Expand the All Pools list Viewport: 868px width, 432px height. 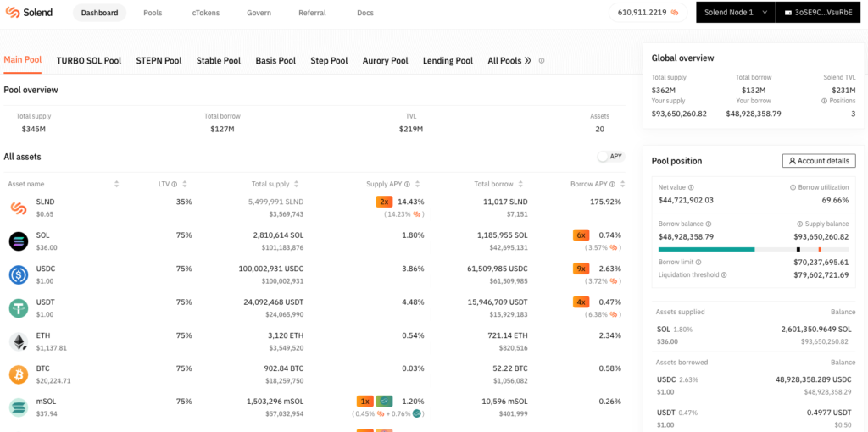click(509, 61)
